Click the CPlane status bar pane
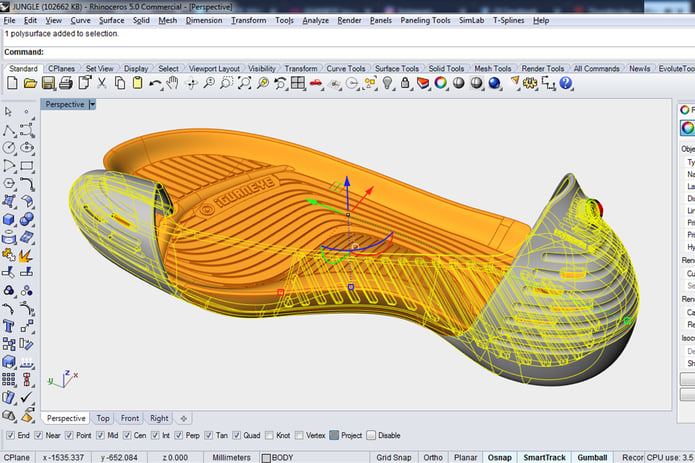Screen dimensions: 695x463 17,457
